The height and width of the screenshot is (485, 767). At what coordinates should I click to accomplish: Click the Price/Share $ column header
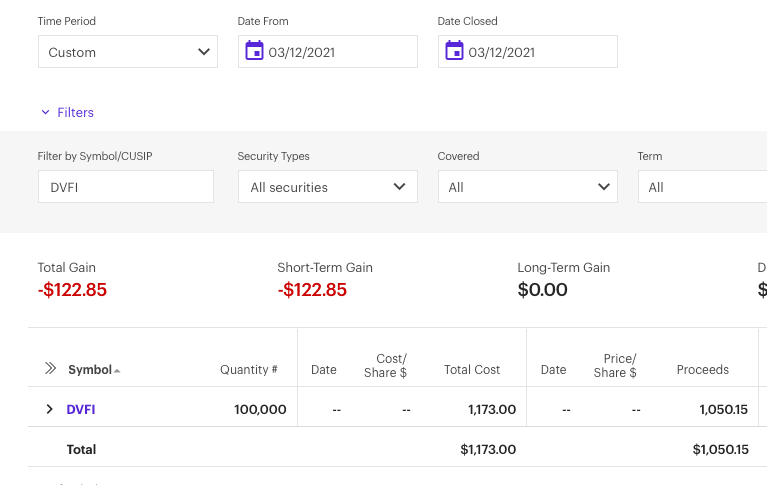click(x=615, y=366)
